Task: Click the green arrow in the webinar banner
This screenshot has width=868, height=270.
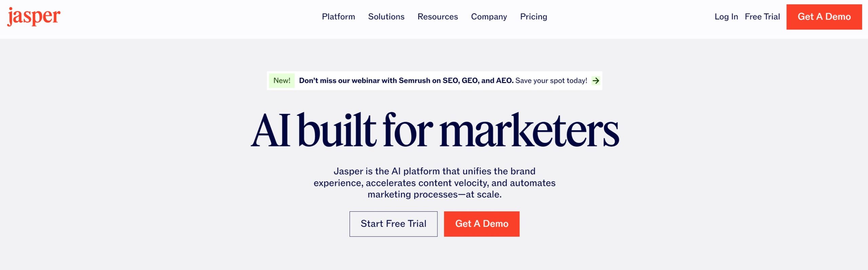Action: (x=596, y=80)
